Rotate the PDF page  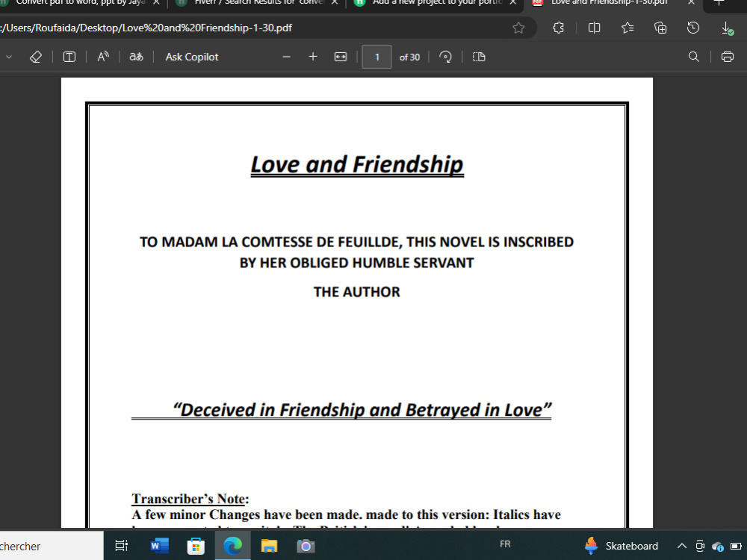445,57
